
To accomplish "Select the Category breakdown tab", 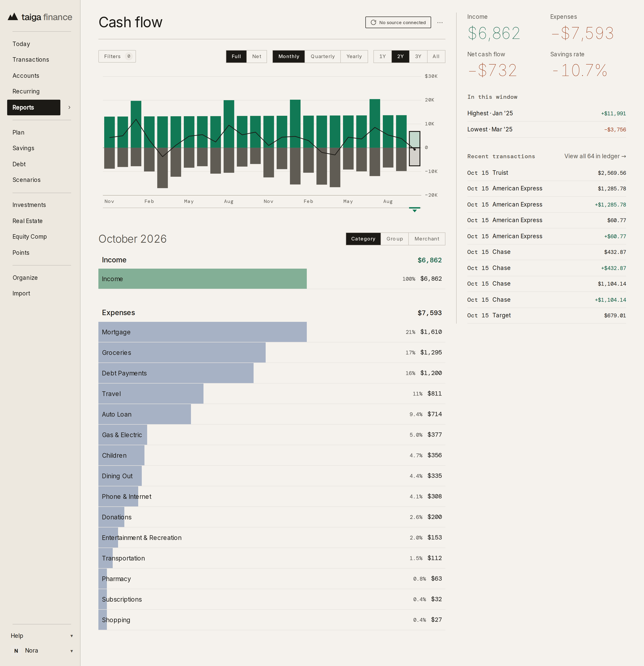I will point(363,239).
